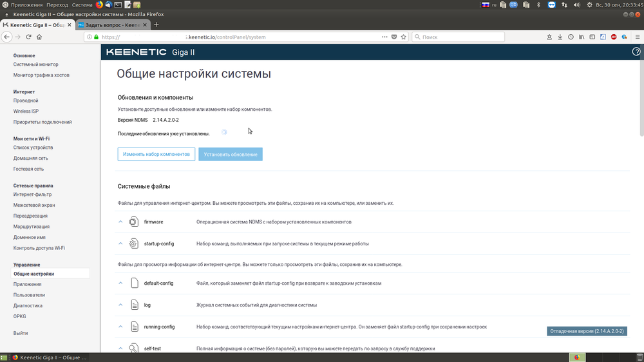Open 'Приоритеты подключений' sidebar item

(43, 122)
